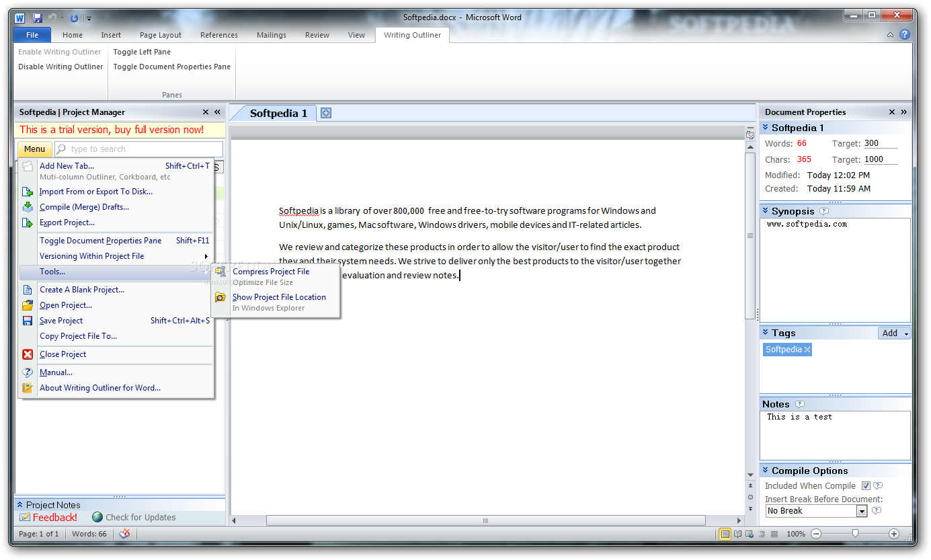Collapse Document Properties pane using double chevron arrows
The height and width of the screenshot is (560, 931).
(903, 112)
